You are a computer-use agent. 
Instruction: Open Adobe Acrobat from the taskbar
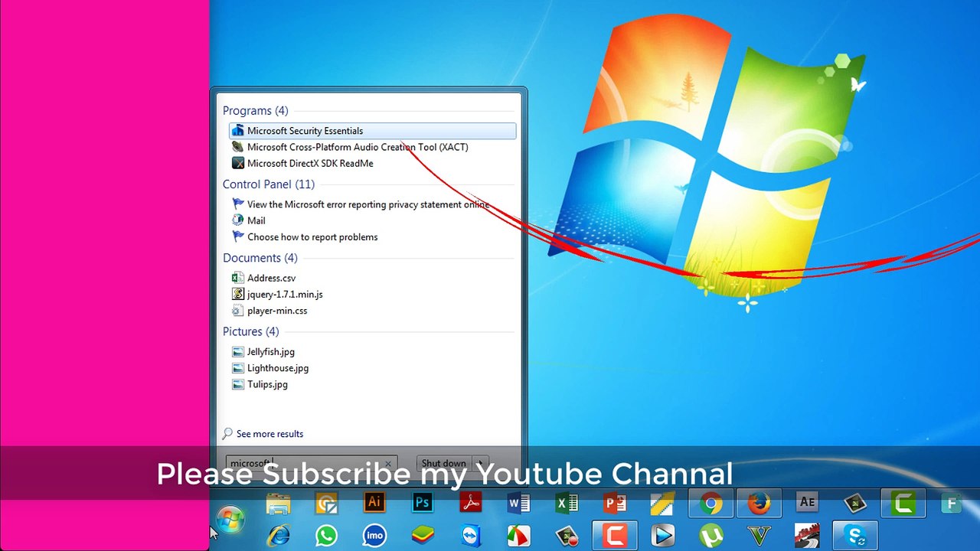click(470, 503)
